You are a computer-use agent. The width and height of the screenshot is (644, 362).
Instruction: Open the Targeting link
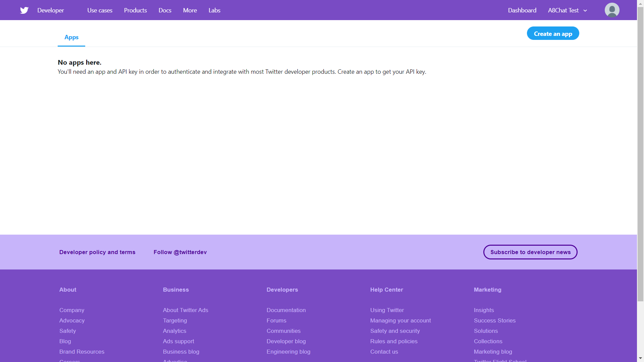point(175,320)
